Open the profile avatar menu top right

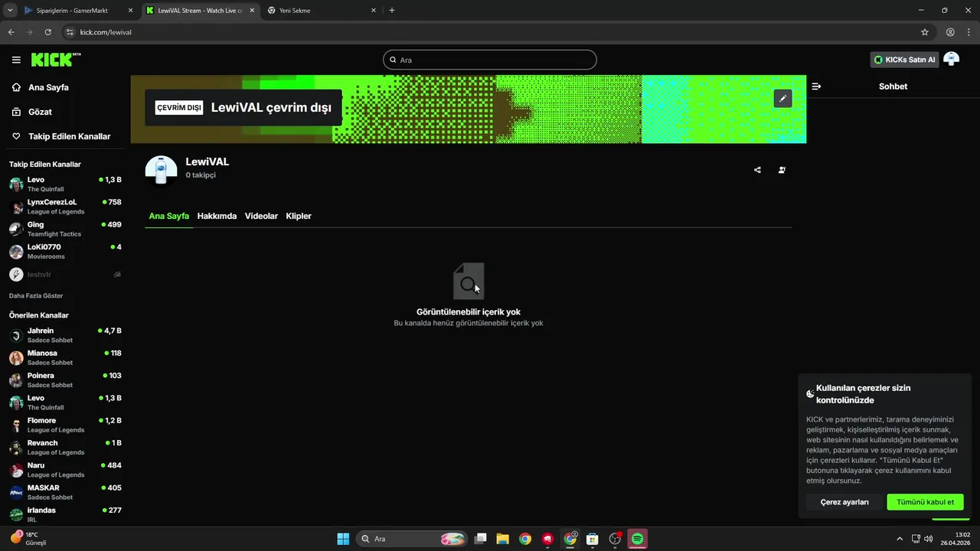951,60
